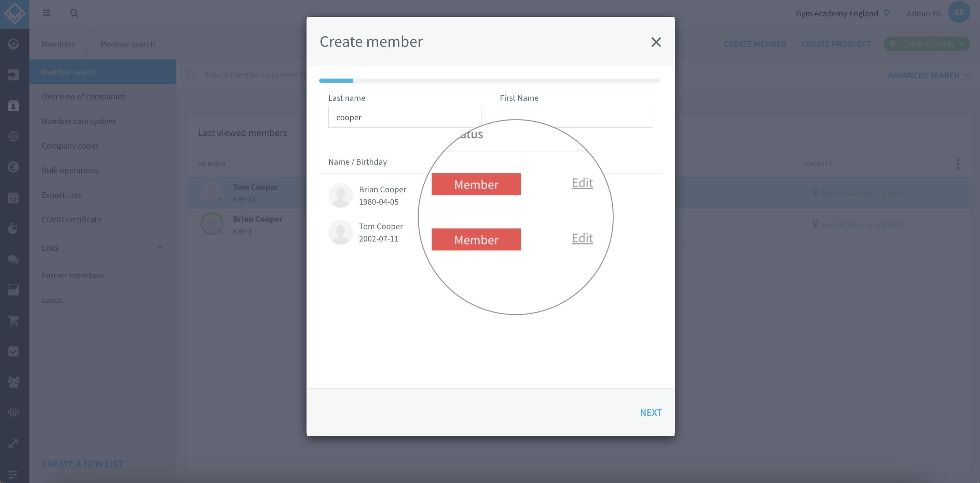Click the Admin EN user label

tap(924, 13)
